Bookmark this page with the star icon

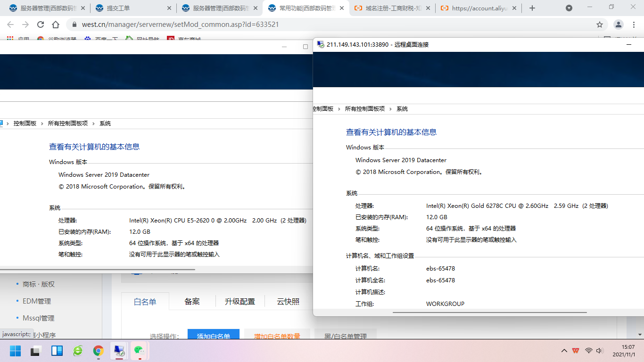(600, 25)
